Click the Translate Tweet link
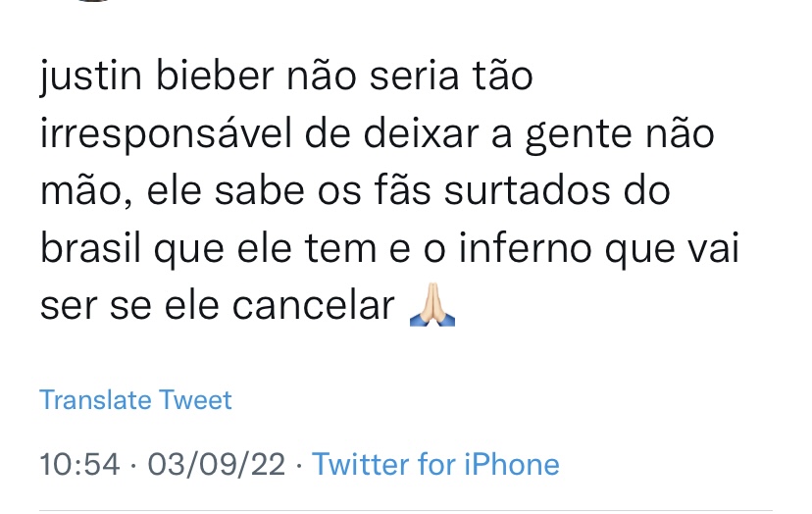 (x=135, y=400)
